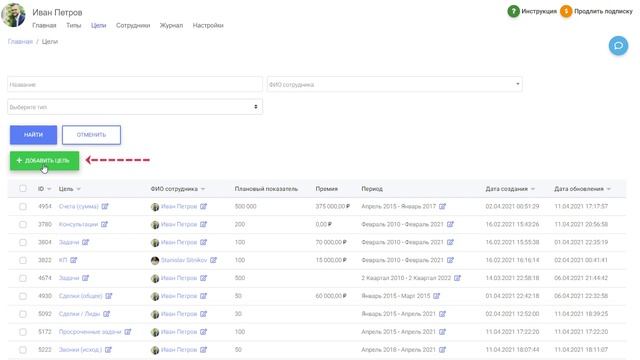Open the Сотрудники menu item
Screen dimensions: 640x360
pyautogui.click(x=133, y=25)
